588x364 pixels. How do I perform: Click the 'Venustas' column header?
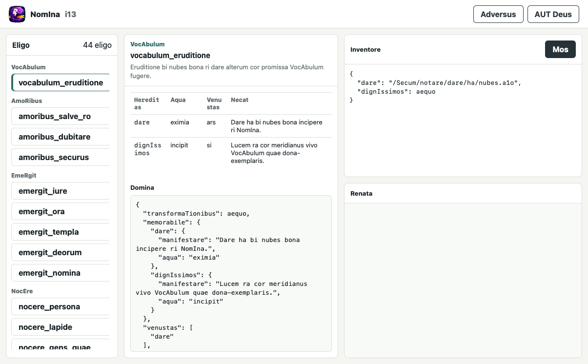click(x=214, y=103)
